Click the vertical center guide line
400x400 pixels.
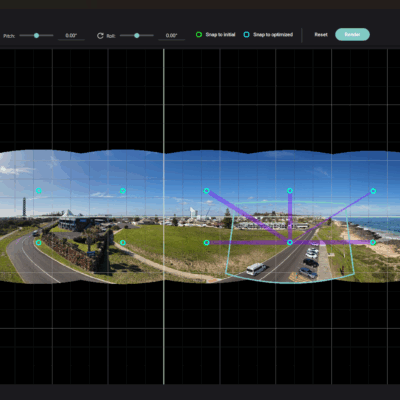click(x=164, y=217)
